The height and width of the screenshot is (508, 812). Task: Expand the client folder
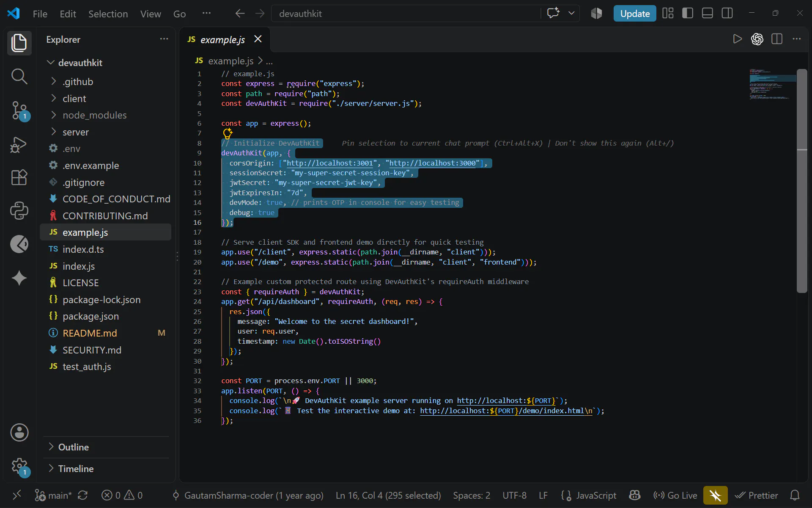pyautogui.click(x=106, y=99)
